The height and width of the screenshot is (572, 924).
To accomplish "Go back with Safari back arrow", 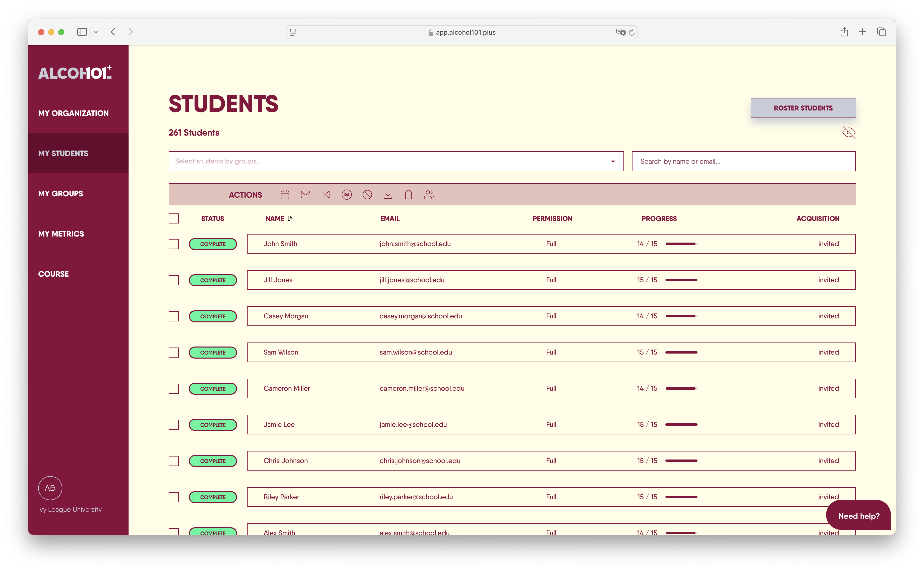I will coord(113,32).
